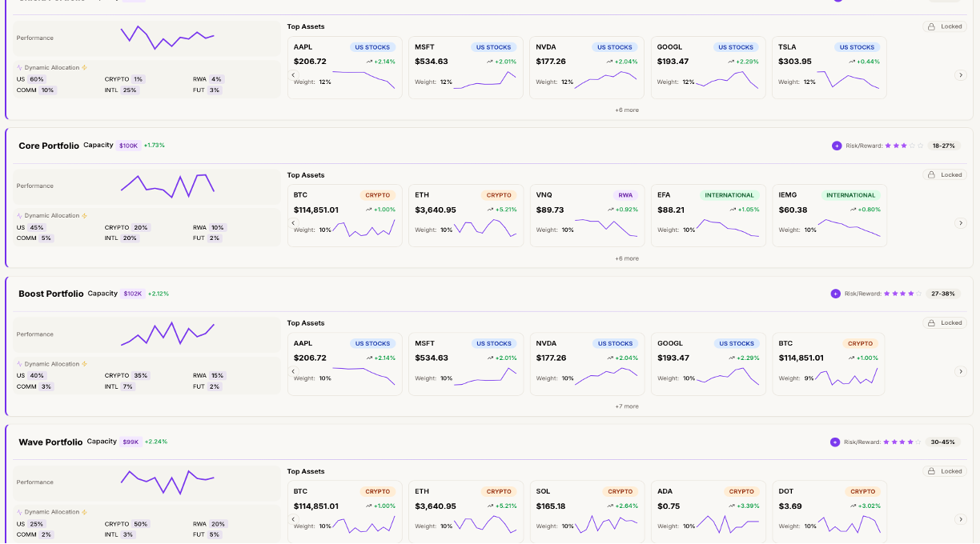The height and width of the screenshot is (544, 980).
Task: Expand '+7 more' assets in Boost Portfolio
Action: 627,406
